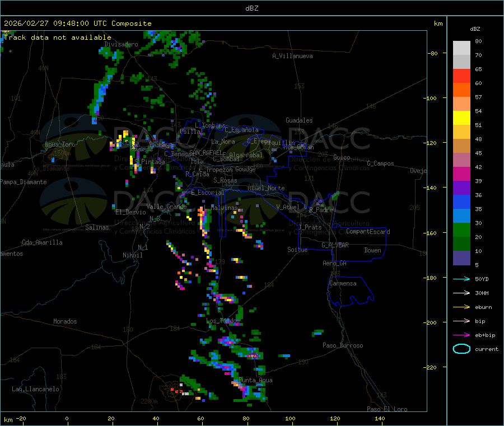Click the 'J_Prats' map label
Screen dimensions: 504x426
[310, 227]
